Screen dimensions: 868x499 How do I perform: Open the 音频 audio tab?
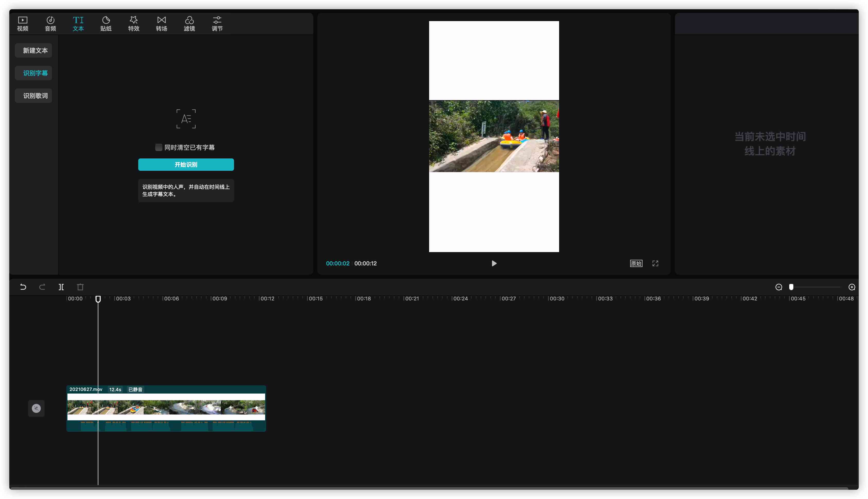(x=50, y=24)
